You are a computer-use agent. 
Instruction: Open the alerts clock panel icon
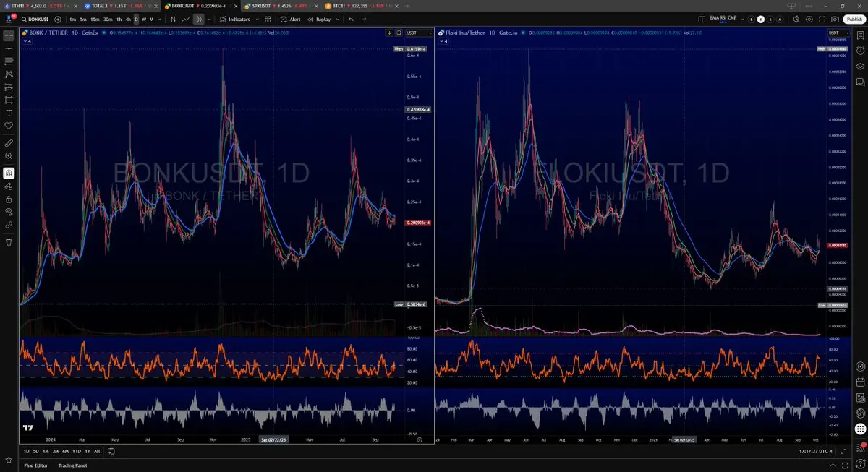point(859,51)
